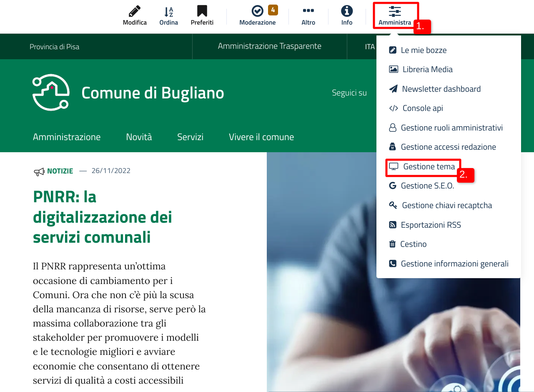Image resolution: width=534 pixels, height=392 pixels.
Task: Expand the Altro three-dots menu
Action: click(308, 11)
